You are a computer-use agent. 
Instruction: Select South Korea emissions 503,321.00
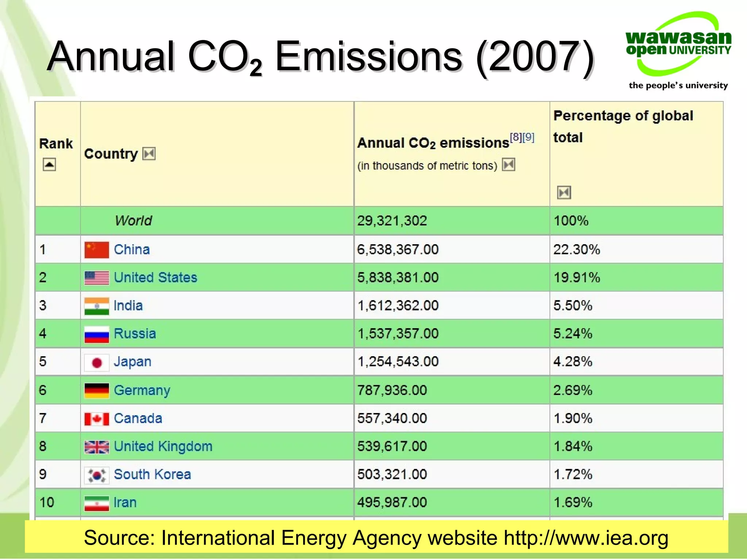point(392,475)
